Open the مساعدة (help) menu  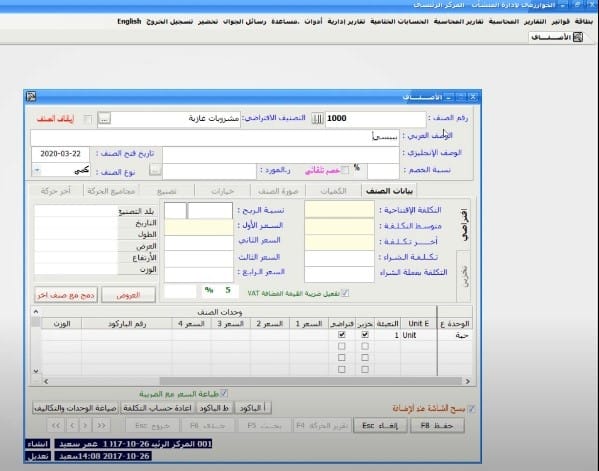tap(285, 21)
